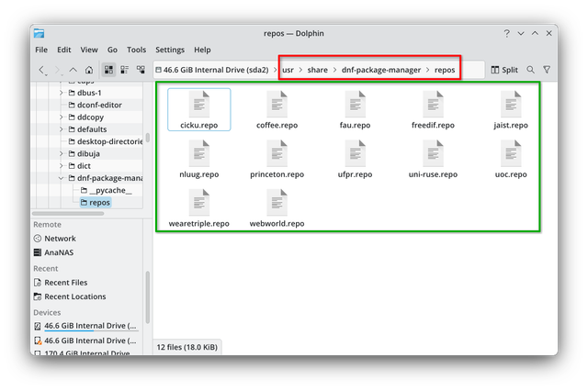Go forward using the forward arrow
The width and height of the screenshot is (588, 391).
(57, 70)
